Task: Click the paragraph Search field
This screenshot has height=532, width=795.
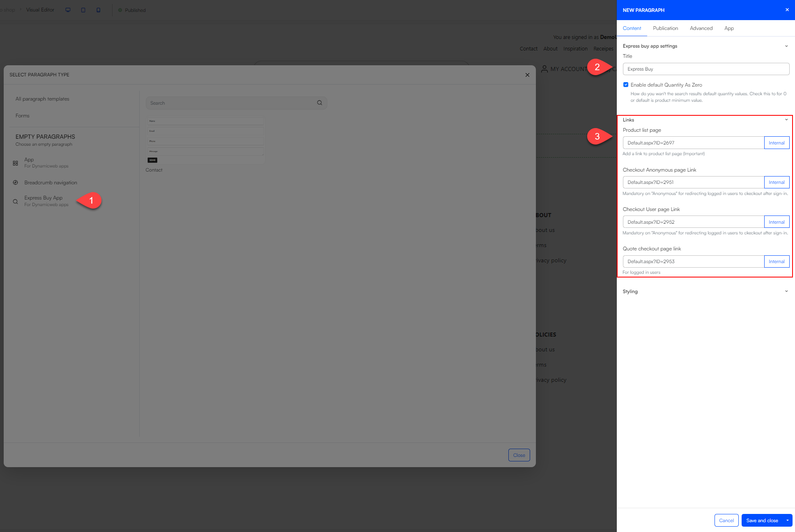Action: point(236,103)
